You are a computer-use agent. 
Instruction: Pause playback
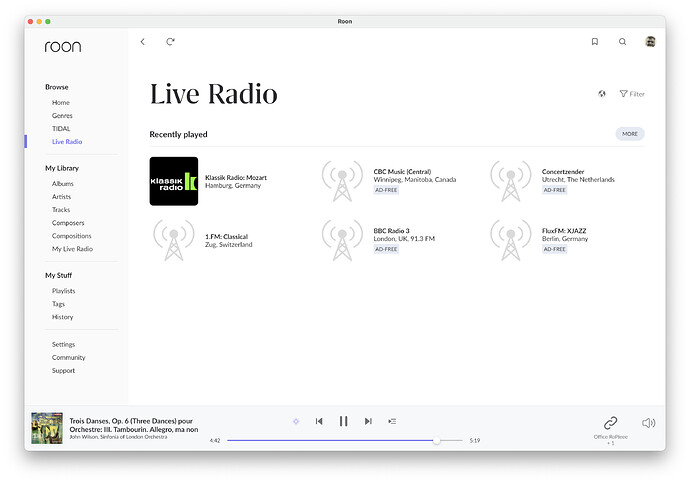pyautogui.click(x=343, y=421)
